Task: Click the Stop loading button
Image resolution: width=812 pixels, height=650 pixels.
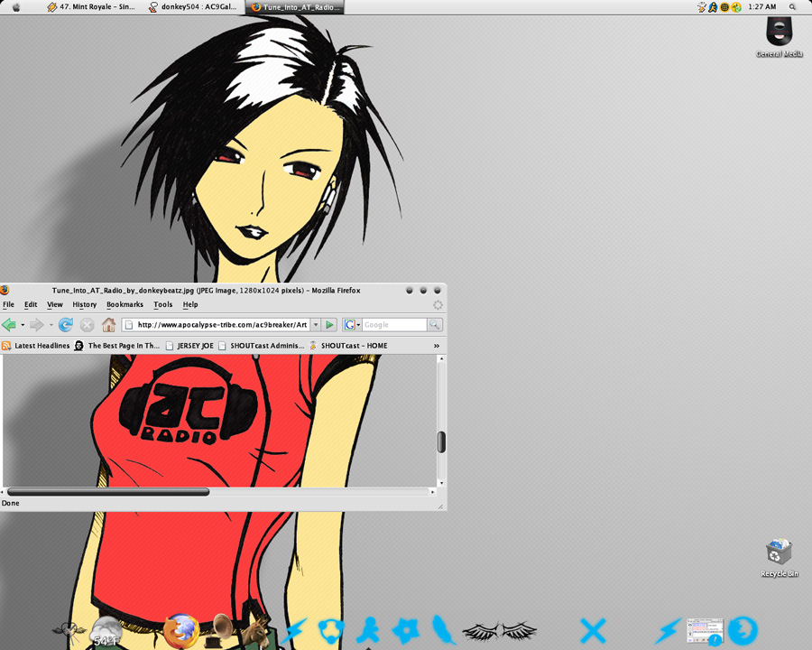Action: (x=87, y=325)
